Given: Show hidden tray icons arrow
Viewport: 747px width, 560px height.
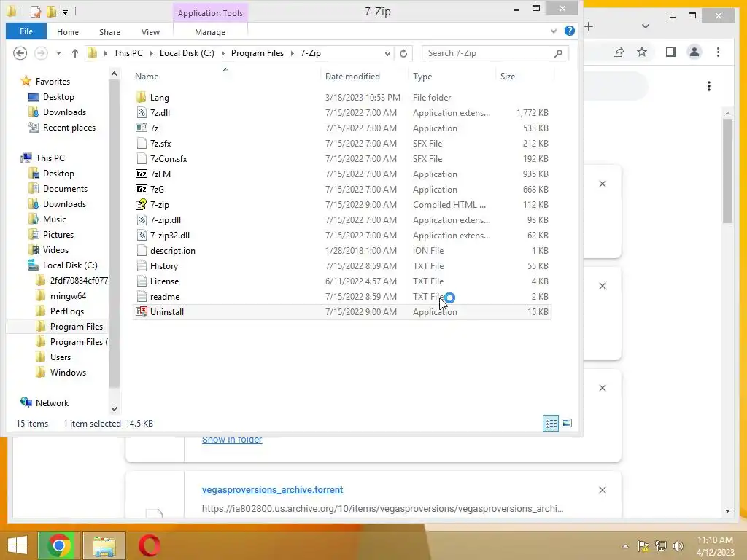Looking at the screenshot, I should click(x=625, y=546).
